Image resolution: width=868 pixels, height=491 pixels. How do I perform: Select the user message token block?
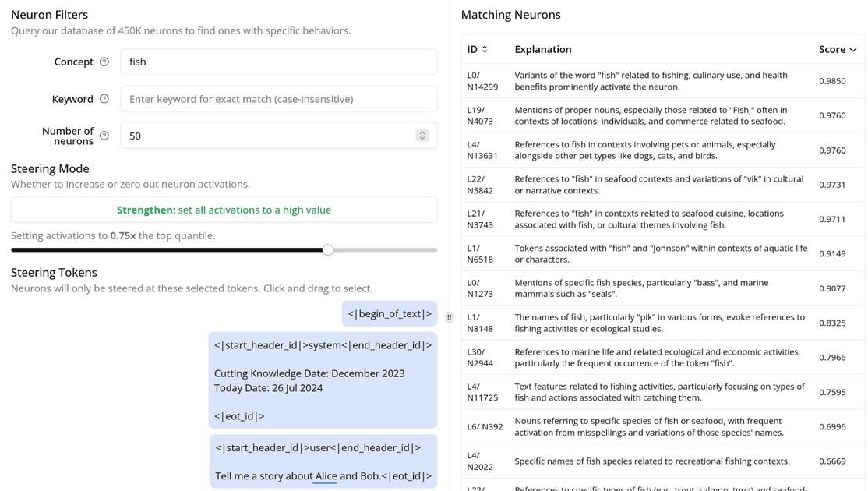pos(323,461)
